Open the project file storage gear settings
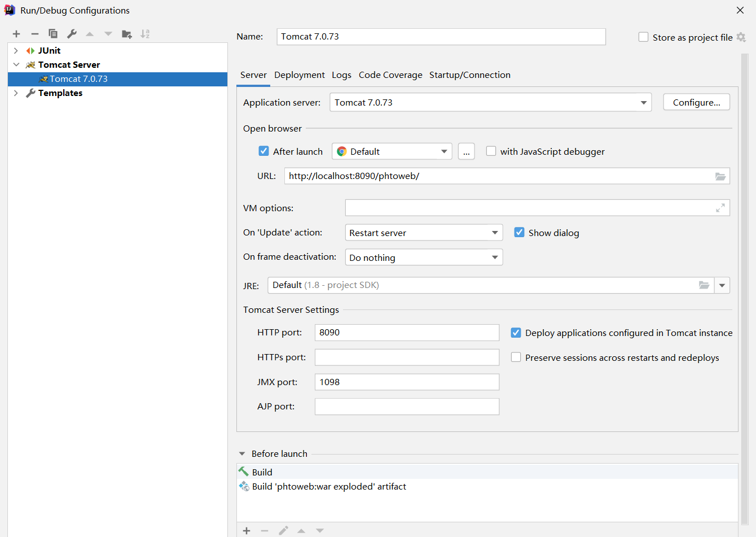Viewport: 756px width, 537px height. tap(741, 37)
